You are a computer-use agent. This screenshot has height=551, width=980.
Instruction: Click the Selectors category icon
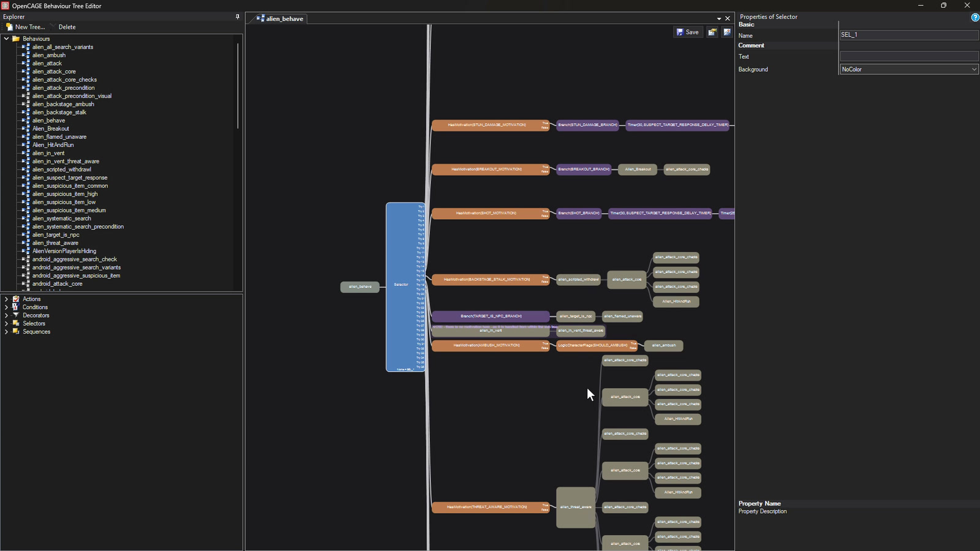[x=16, y=323]
